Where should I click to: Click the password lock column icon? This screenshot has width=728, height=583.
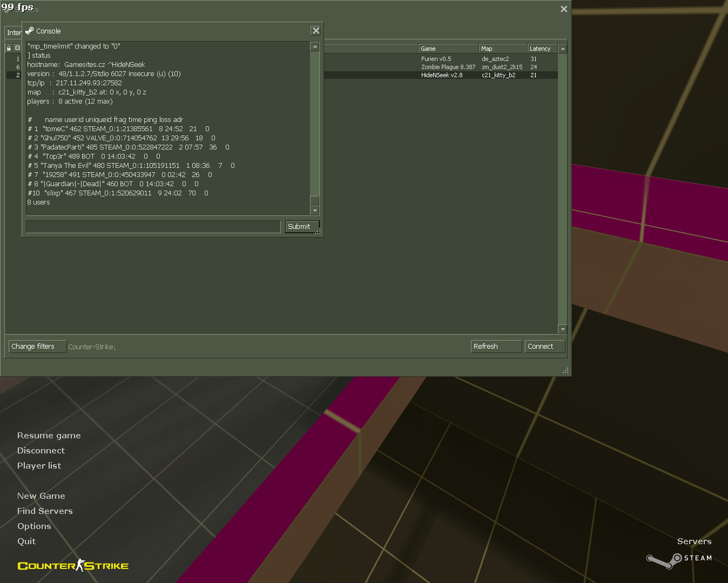tap(9, 49)
